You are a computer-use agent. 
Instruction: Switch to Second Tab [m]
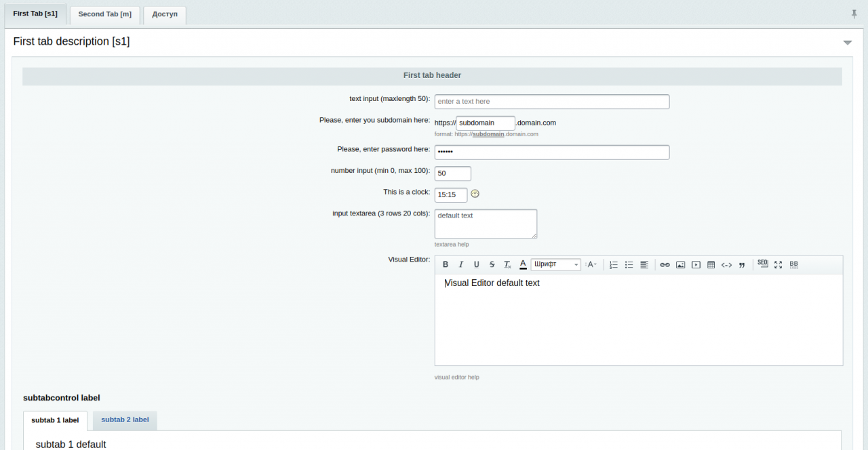[x=105, y=14]
